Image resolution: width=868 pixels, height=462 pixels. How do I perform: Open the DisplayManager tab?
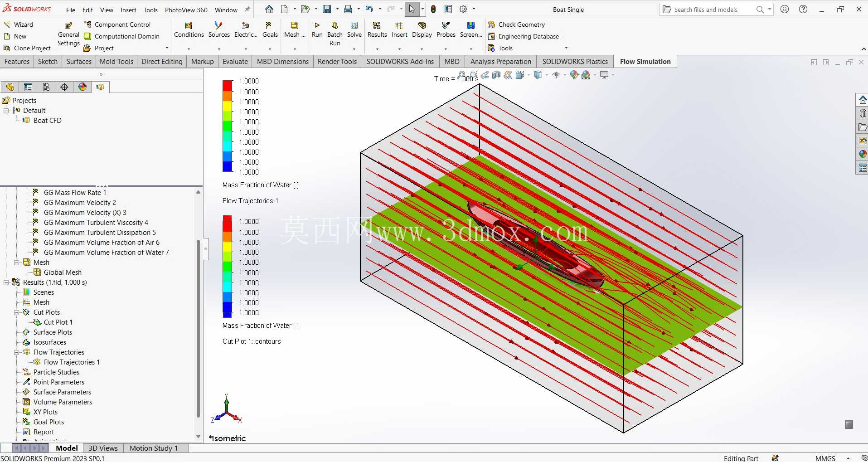pos(82,87)
